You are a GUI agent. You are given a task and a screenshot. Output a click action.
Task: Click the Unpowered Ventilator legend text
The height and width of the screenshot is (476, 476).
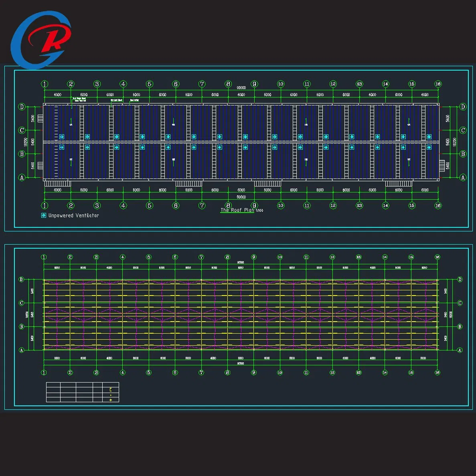(x=73, y=215)
